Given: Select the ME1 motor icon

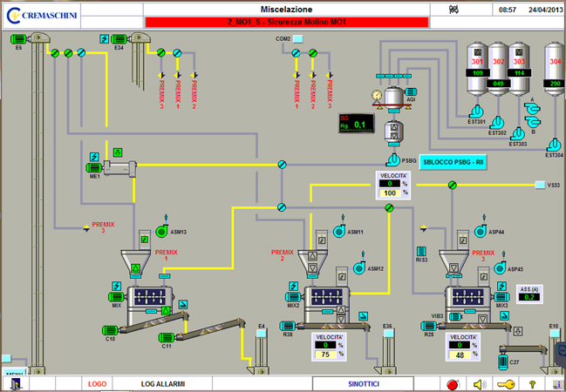Looking at the screenshot, I should [92, 168].
